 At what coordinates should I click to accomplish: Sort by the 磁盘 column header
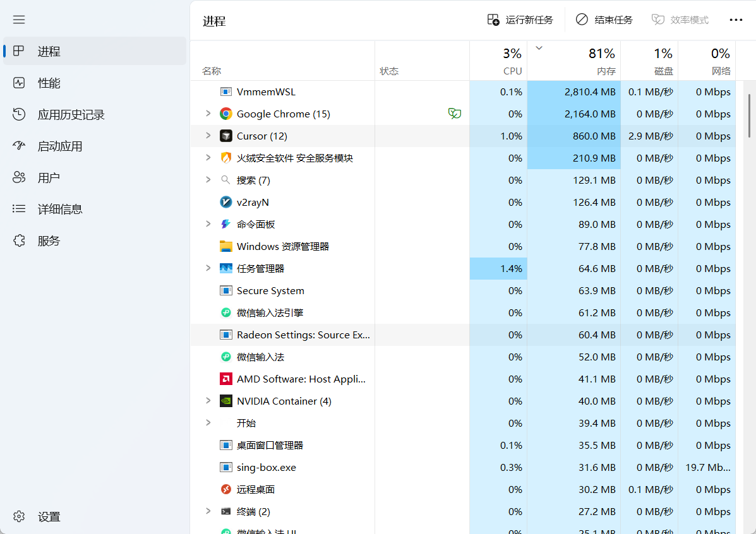click(649, 61)
